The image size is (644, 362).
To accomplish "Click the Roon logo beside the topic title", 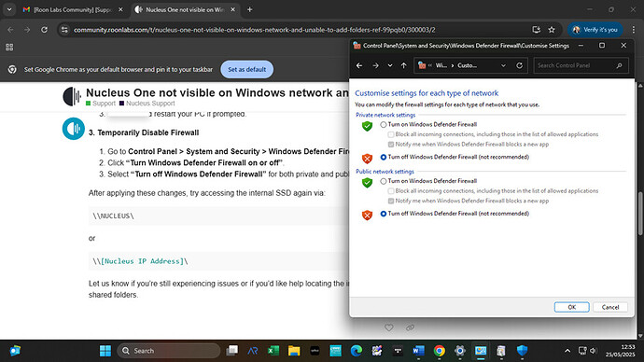I will 72,96.
